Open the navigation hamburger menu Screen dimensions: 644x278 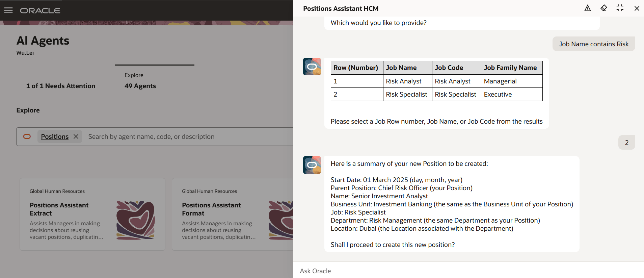pos(8,10)
